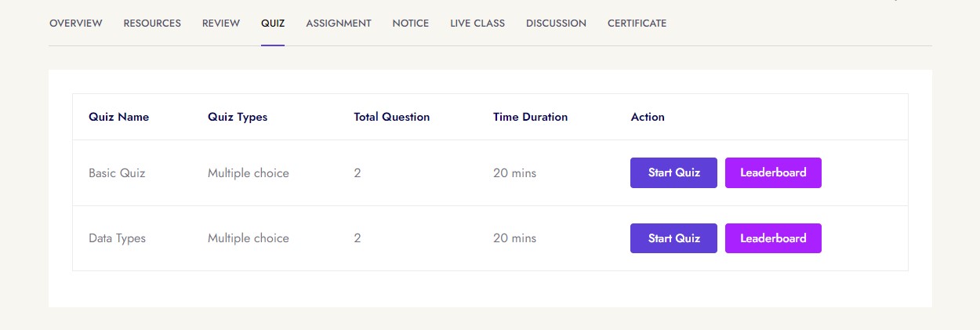Click the Data Types name cell
The width and height of the screenshot is (980, 330).
[117, 238]
